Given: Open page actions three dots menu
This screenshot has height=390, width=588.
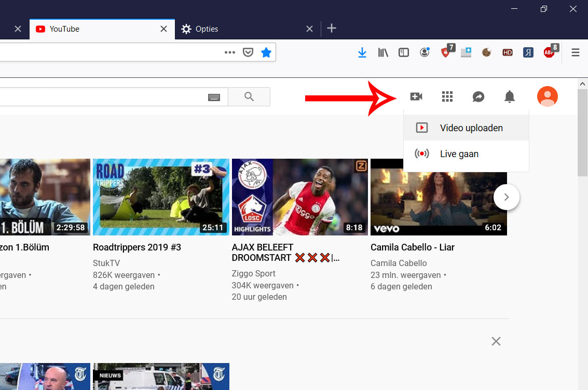Looking at the screenshot, I should [x=229, y=52].
